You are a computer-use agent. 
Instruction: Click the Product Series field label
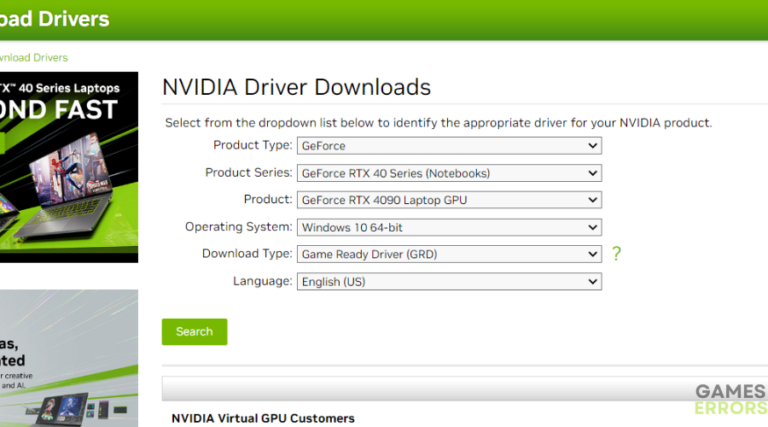coord(248,173)
